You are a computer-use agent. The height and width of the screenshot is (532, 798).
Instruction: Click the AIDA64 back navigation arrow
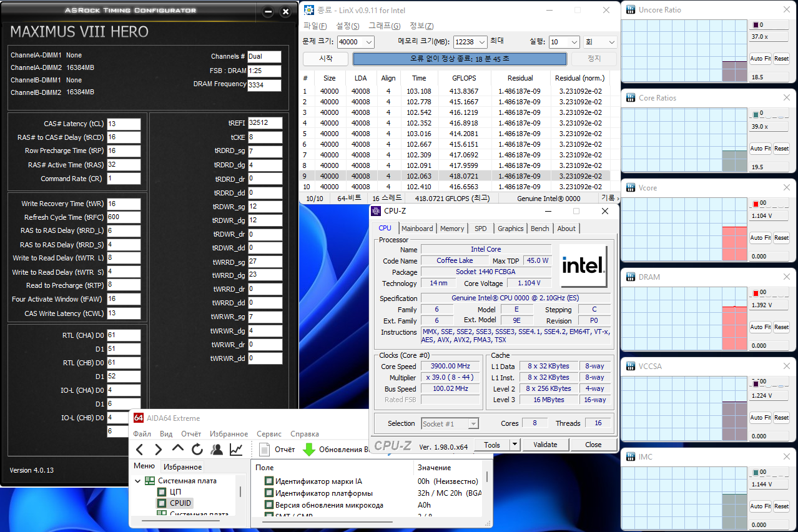(140, 450)
